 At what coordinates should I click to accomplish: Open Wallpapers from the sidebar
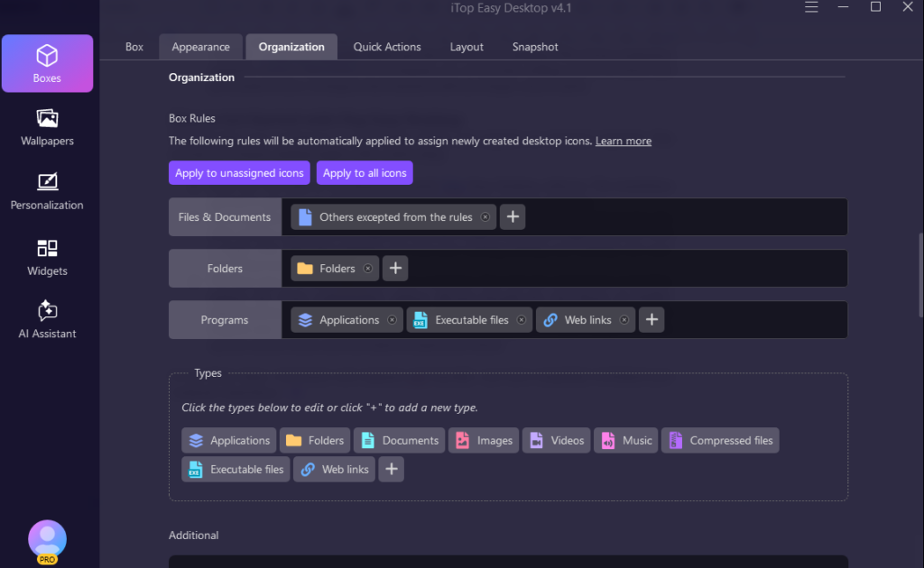pyautogui.click(x=47, y=127)
